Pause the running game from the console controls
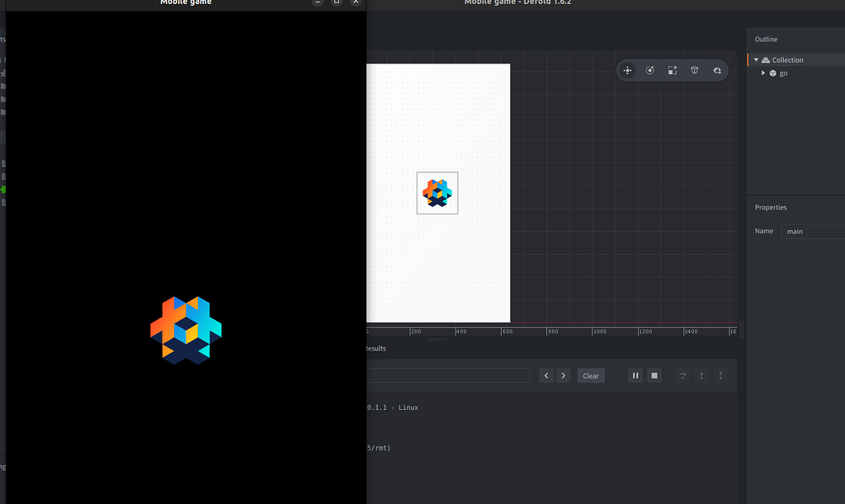The width and height of the screenshot is (845, 504). [x=635, y=375]
